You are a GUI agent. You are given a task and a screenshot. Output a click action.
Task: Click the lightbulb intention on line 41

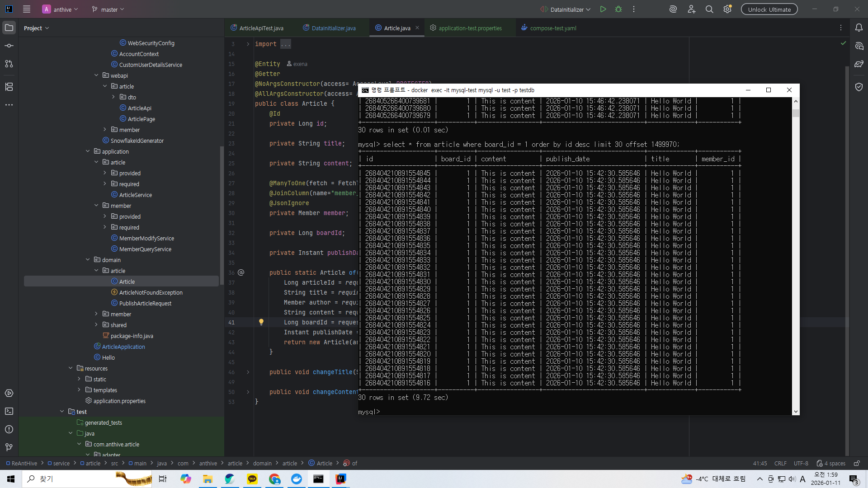pos(261,322)
